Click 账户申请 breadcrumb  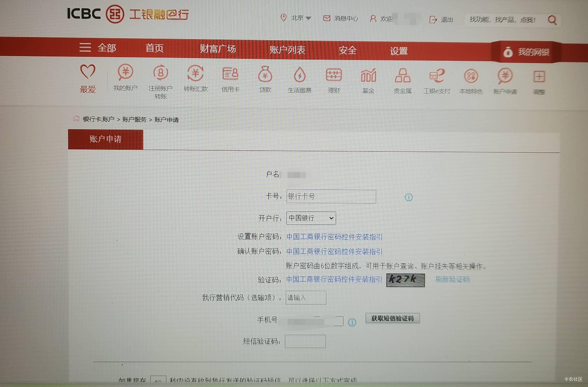pos(166,120)
